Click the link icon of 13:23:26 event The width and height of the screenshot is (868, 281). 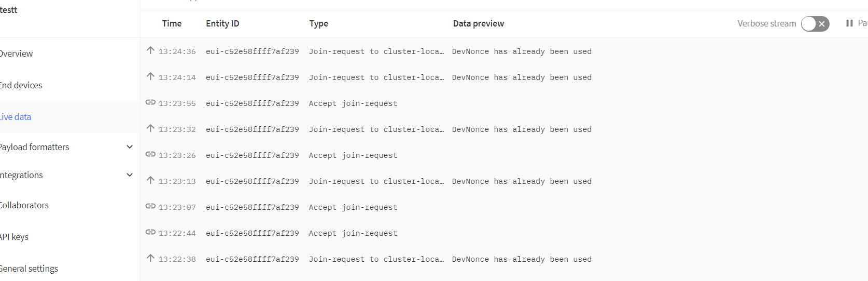150,154
